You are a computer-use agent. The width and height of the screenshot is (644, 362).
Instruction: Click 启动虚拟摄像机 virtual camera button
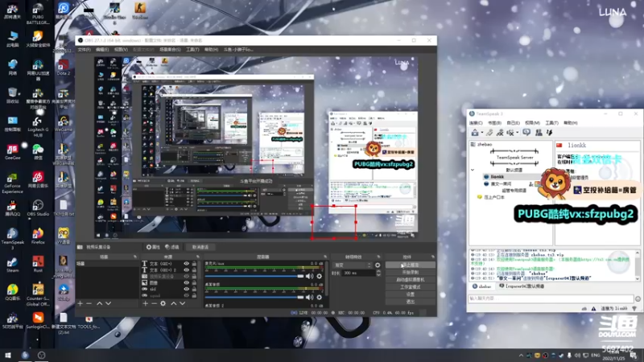point(411,279)
